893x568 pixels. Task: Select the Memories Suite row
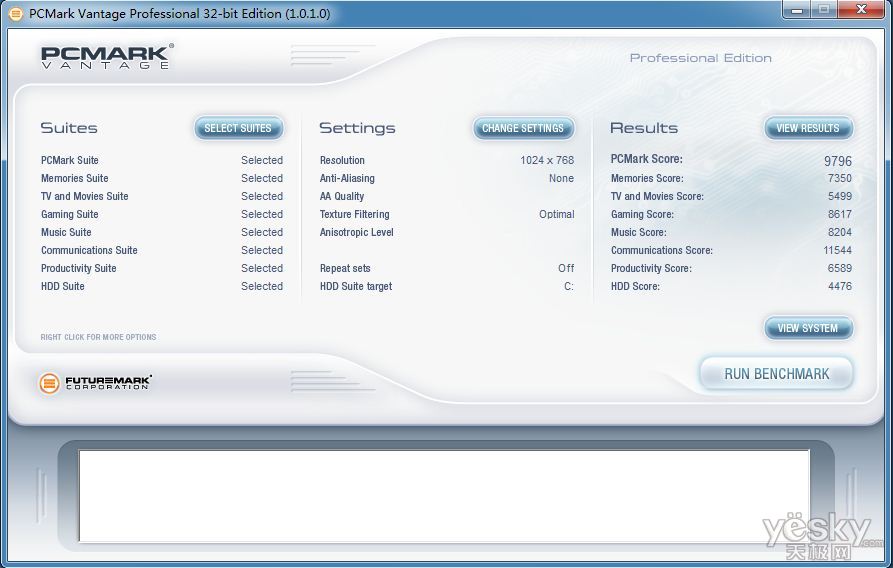click(x=162, y=178)
